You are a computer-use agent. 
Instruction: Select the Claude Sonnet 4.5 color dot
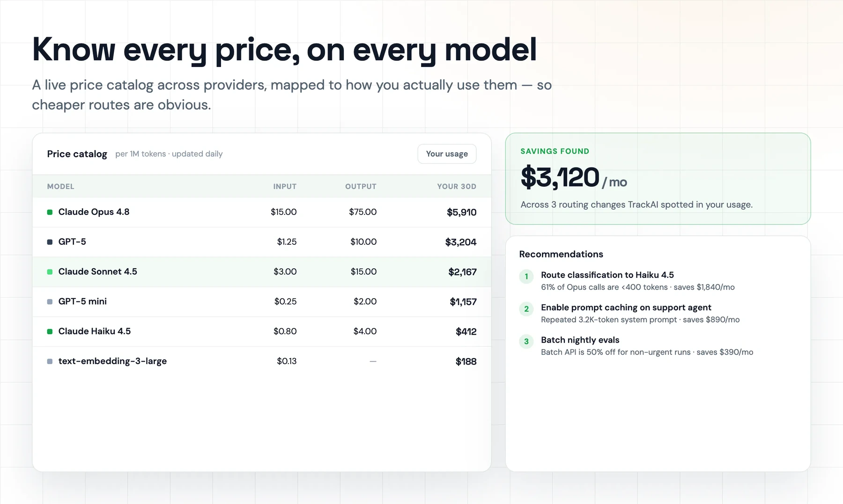click(x=50, y=272)
